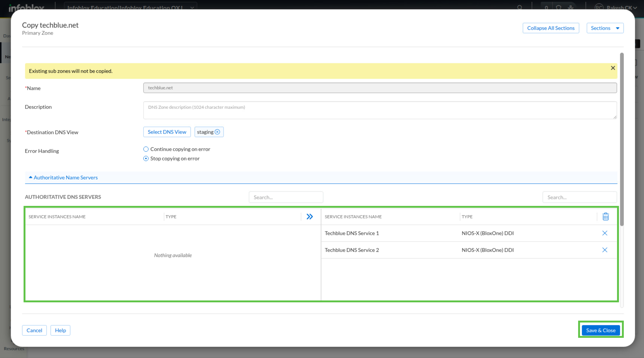Click the Authoritative DNS Servers heading
This screenshot has height=358, width=644.
coord(63,197)
